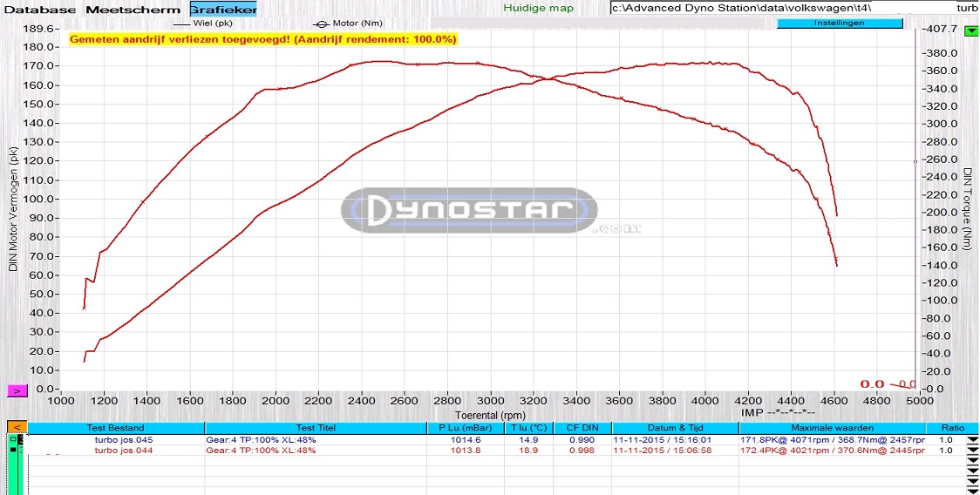Toggle the checkbox for turbo jos.044
980x495 pixels.
tap(13, 451)
